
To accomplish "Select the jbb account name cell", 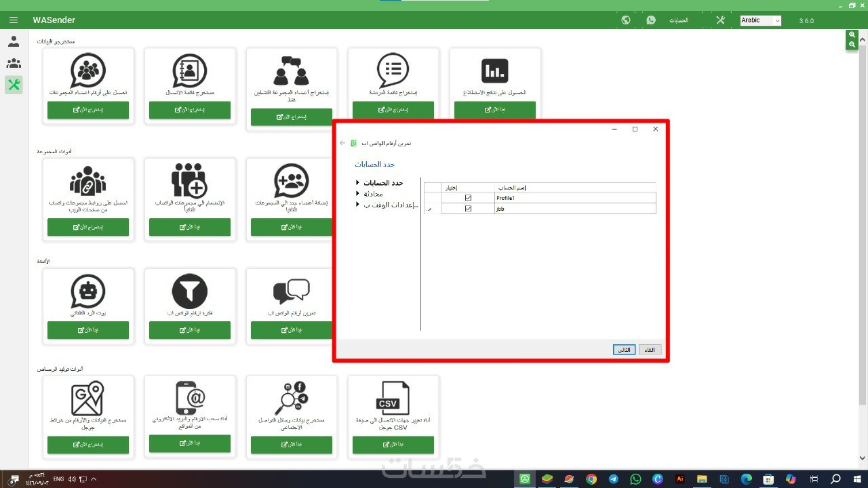I will pos(576,209).
